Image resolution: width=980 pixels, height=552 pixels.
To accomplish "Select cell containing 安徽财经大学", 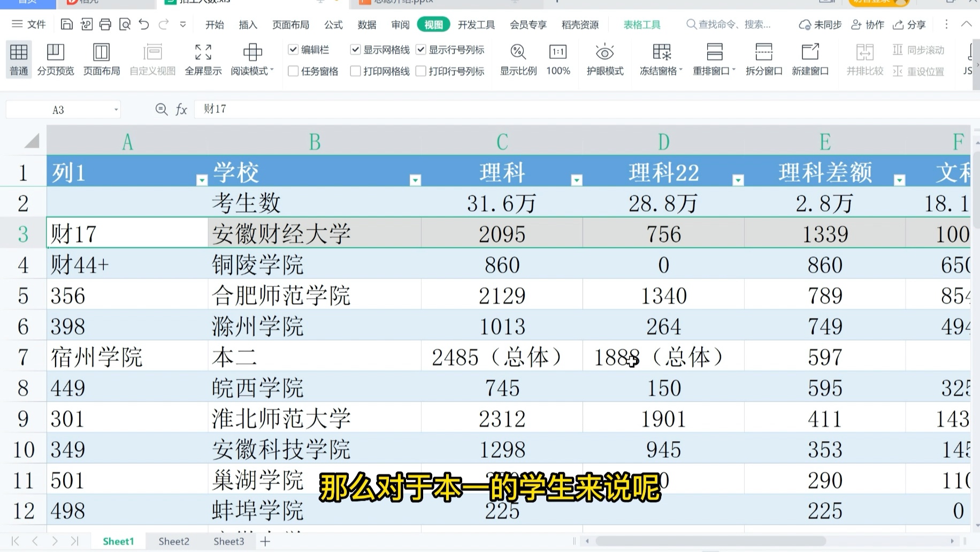I will coord(315,233).
